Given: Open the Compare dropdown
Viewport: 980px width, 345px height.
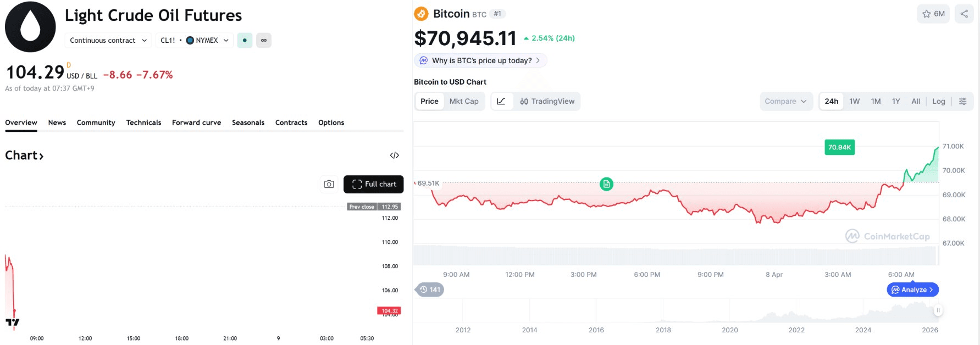Looking at the screenshot, I should point(786,101).
